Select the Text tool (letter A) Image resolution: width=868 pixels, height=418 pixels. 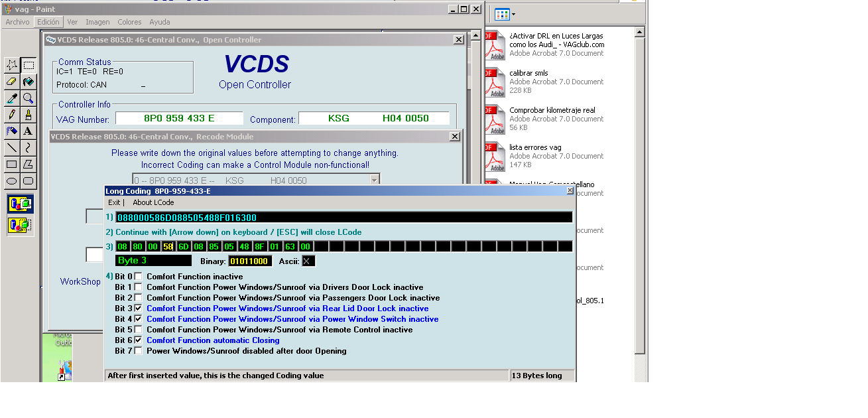29,131
